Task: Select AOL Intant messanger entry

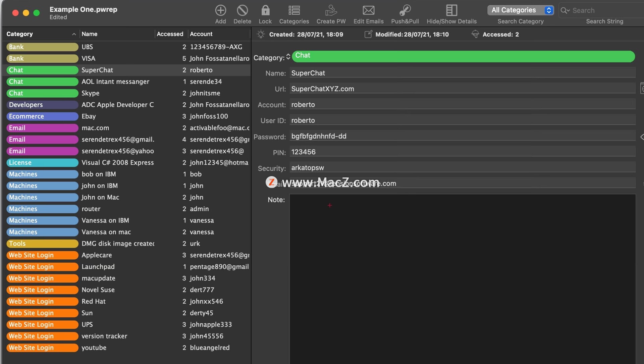Action: [126, 82]
